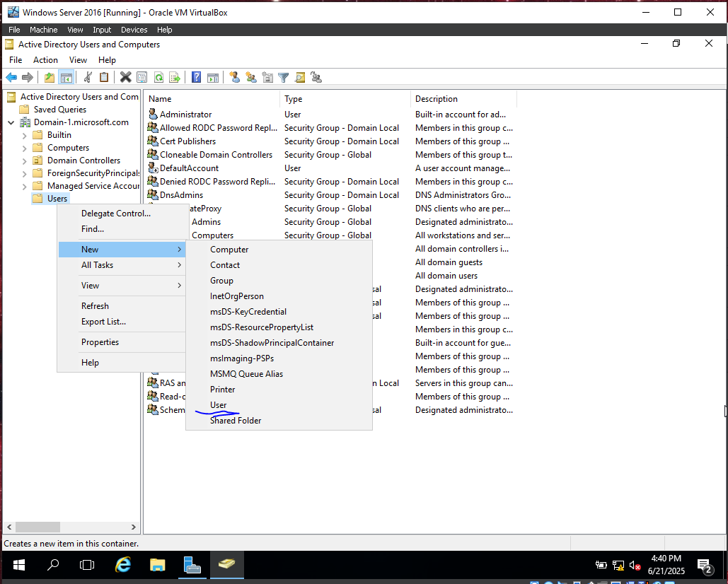Image resolution: width=728 pixels, height=584 pixels.
Task: Select Saved Queries tree item
Action: click(x=60, y=110)
